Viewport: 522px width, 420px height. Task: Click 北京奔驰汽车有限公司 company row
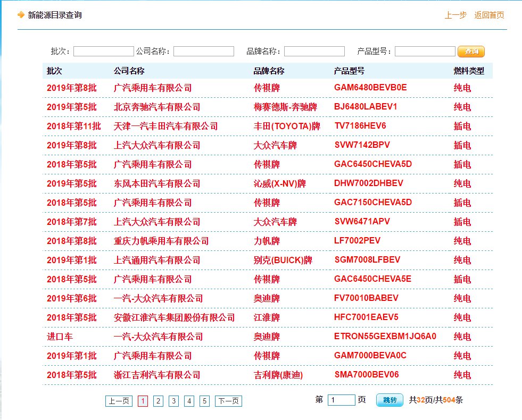tap(156, 107)
